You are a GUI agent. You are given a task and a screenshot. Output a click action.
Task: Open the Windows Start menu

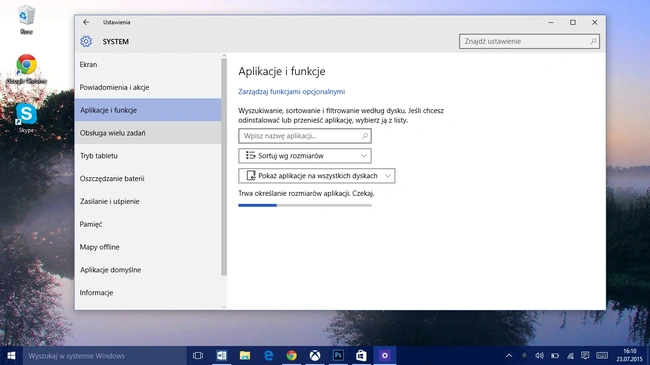coord(11,356)
